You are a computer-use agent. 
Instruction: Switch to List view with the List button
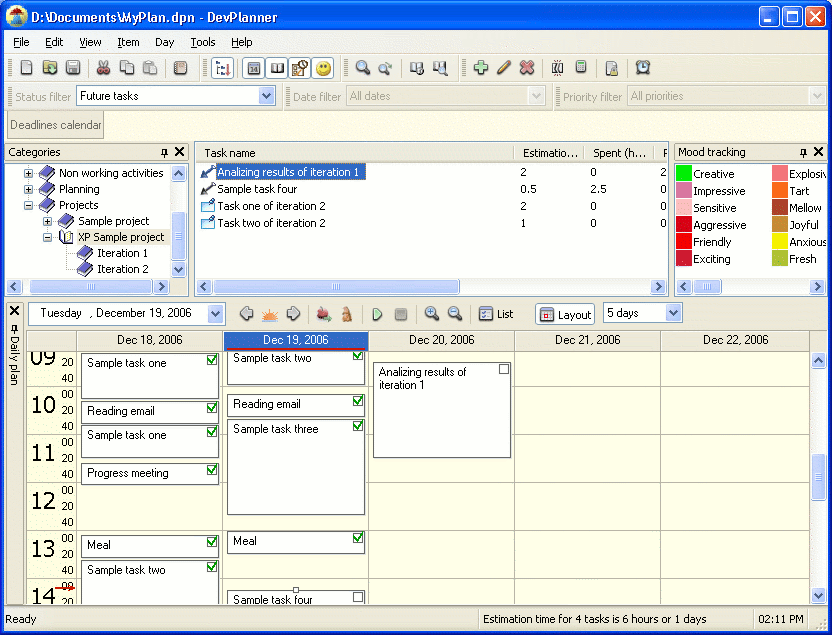(495, 313)
